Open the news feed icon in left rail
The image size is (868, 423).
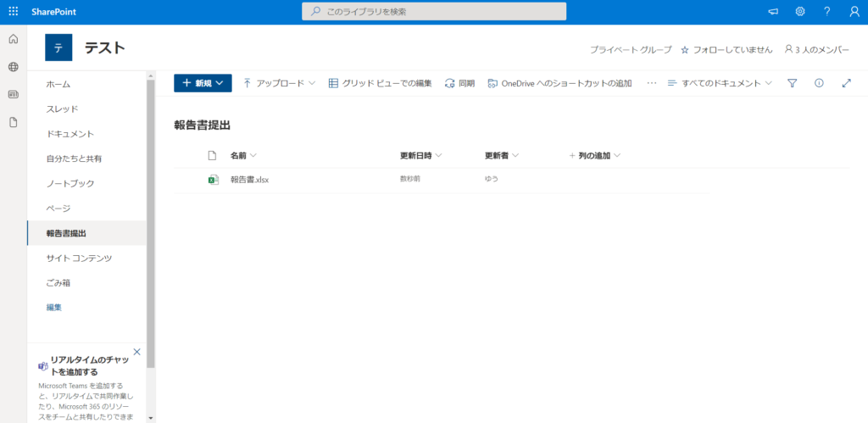(14, 95)
